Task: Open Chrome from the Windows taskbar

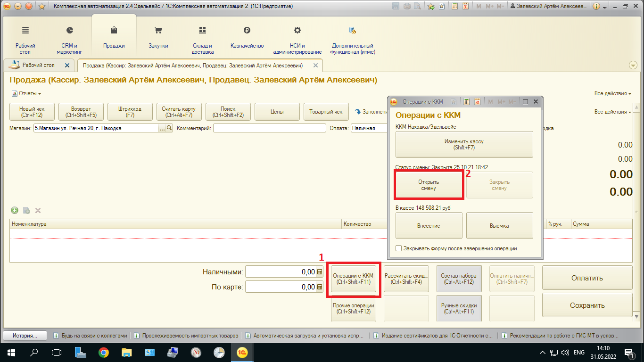Action: 104,352
